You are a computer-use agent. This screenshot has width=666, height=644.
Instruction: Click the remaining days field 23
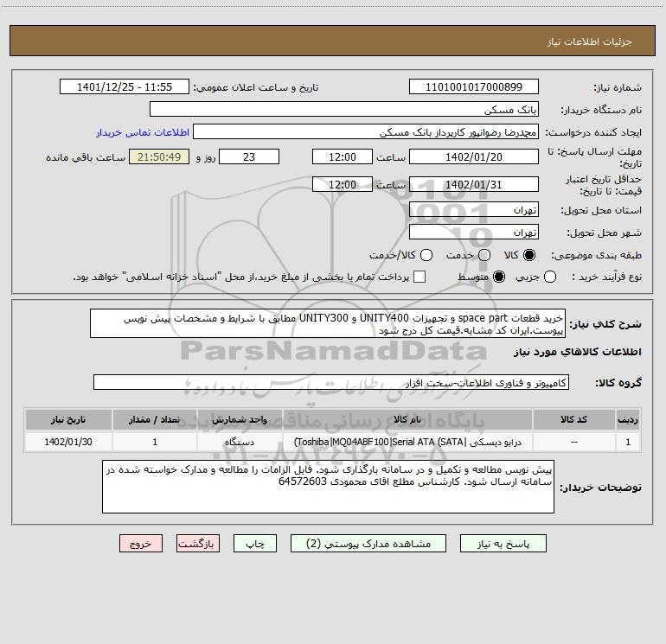249,157
